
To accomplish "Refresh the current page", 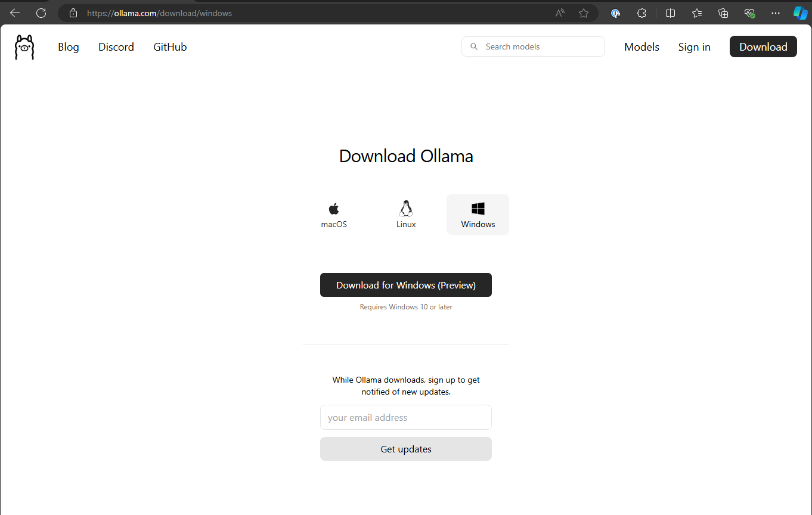I will click(x=41, y=13).
